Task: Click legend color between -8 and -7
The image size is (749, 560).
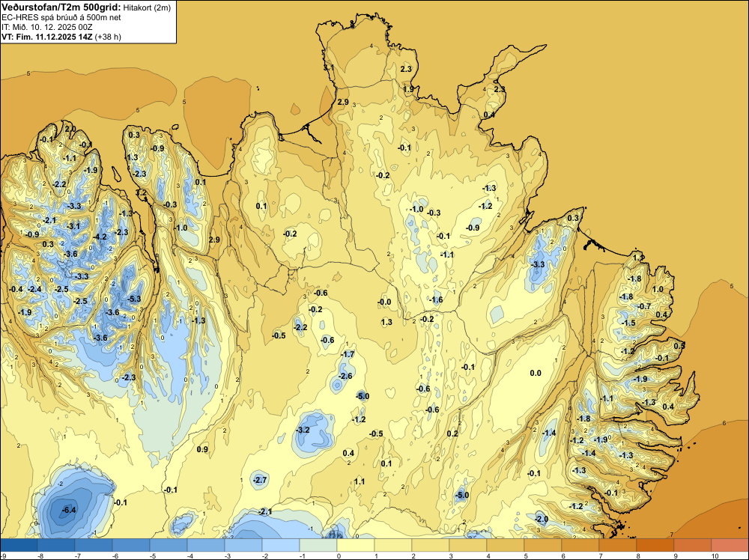Action: pos(56,545)
